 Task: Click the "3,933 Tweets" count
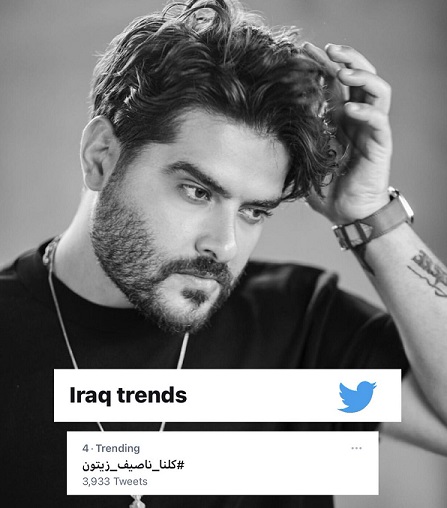coord(115,481)
